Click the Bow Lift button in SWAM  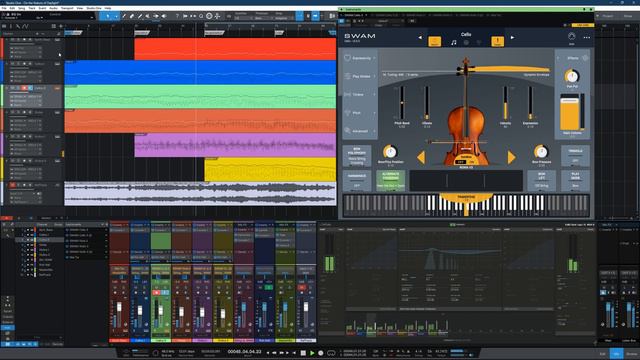click(542, 180)
